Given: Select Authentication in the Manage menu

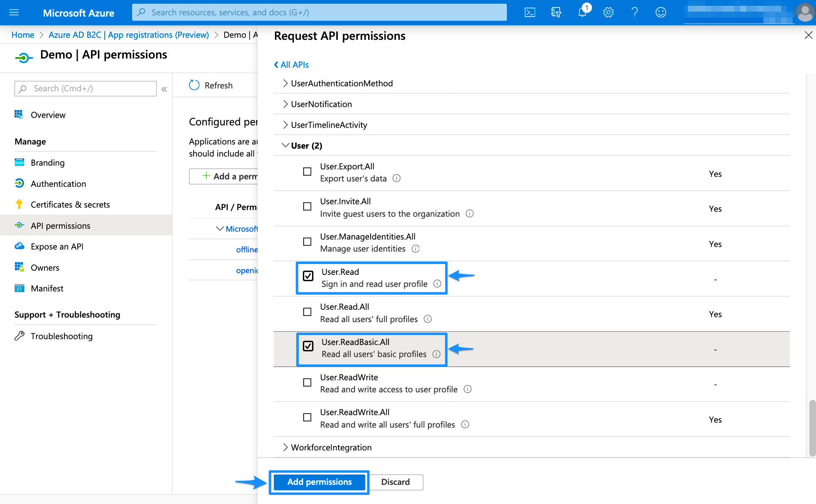Looking at the screenshot, I should click(58, 183).
